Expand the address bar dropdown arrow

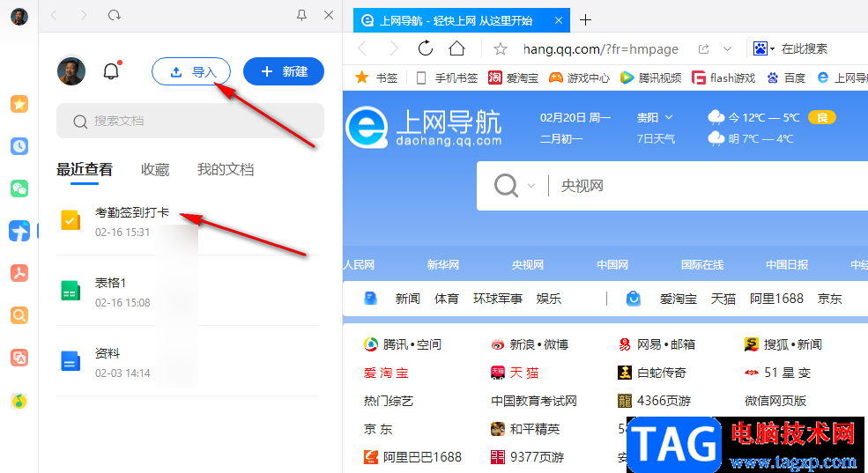click(x=727, y=49)
